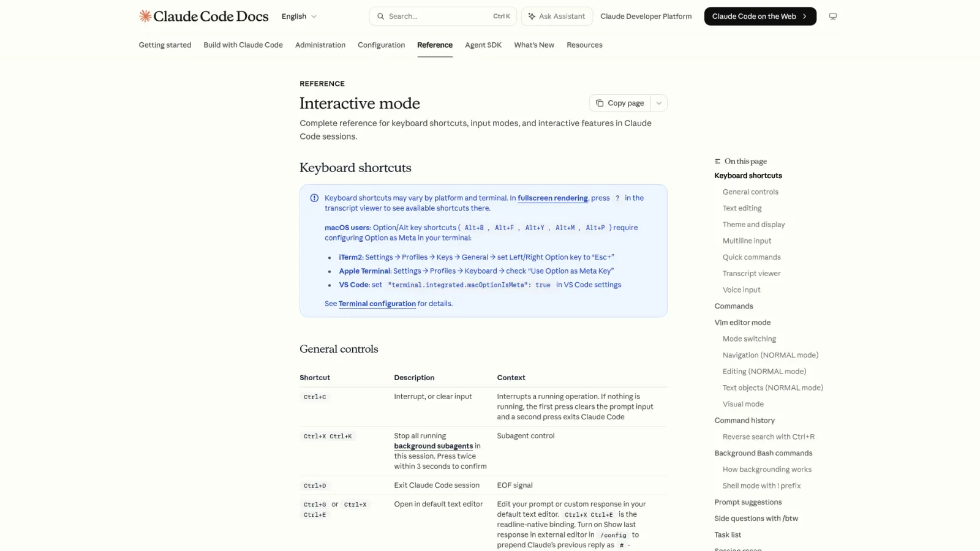The image size is (980, 551).
Task: Jump to Commands section
Action: coord(733,307)
